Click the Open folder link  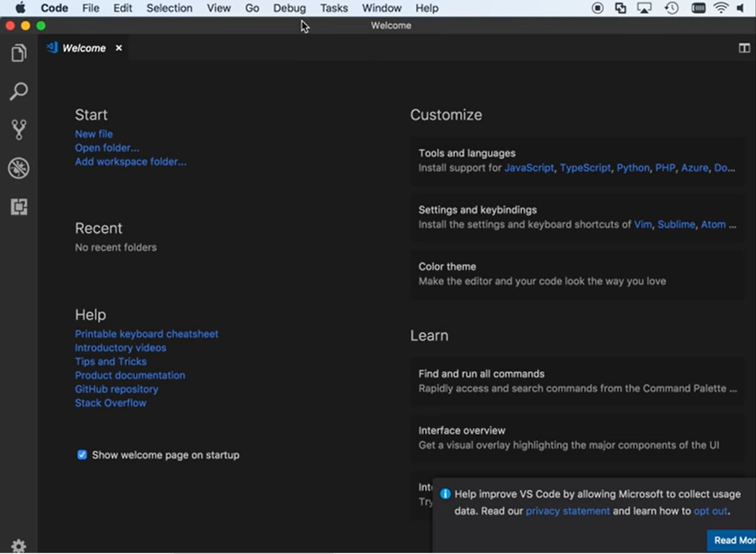click(107, 148)
